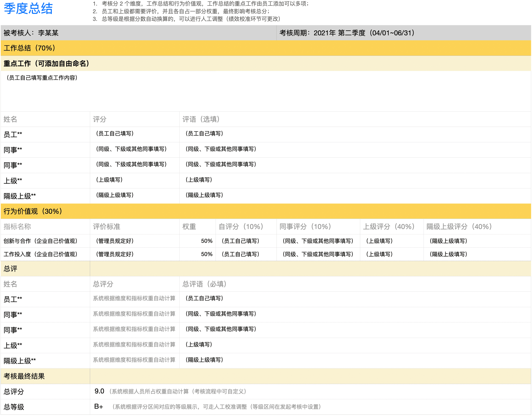Viewport: 532px width, 416px height.
Task: Click note line 2 about 员工和上级都需要评价
Action: pos(181,11)
